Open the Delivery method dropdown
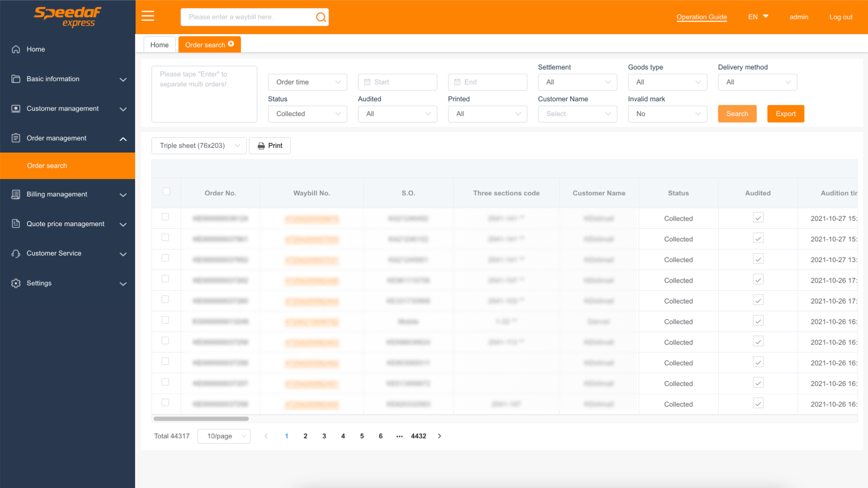This screenshot has height=488, width=868. click(758, 82)
